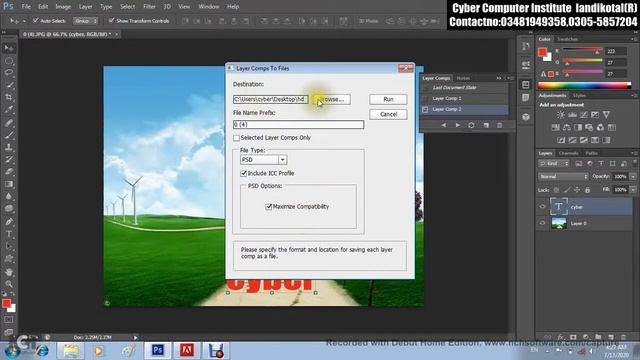
Task: Apply next layer comp arrow
Action: [458, 125]
